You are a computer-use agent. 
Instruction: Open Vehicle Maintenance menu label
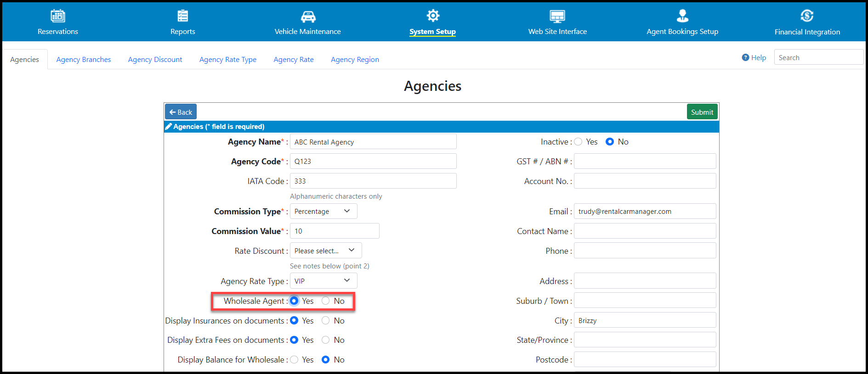[308, 32]
